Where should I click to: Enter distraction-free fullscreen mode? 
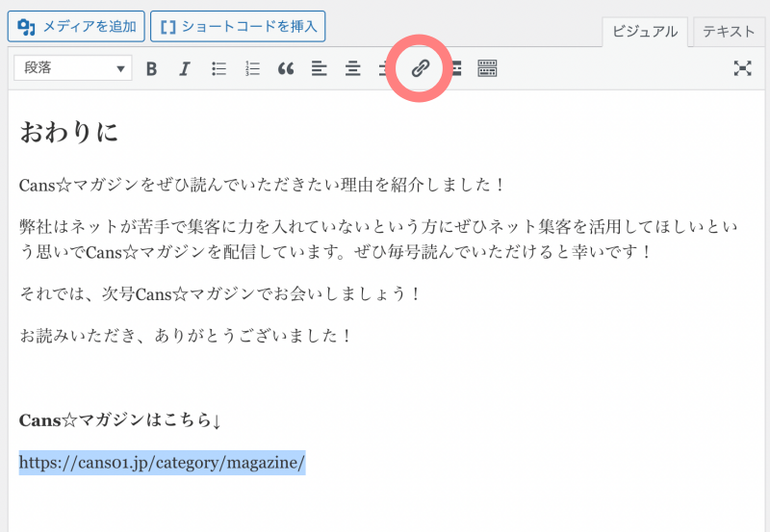click(x=742, y=68)
